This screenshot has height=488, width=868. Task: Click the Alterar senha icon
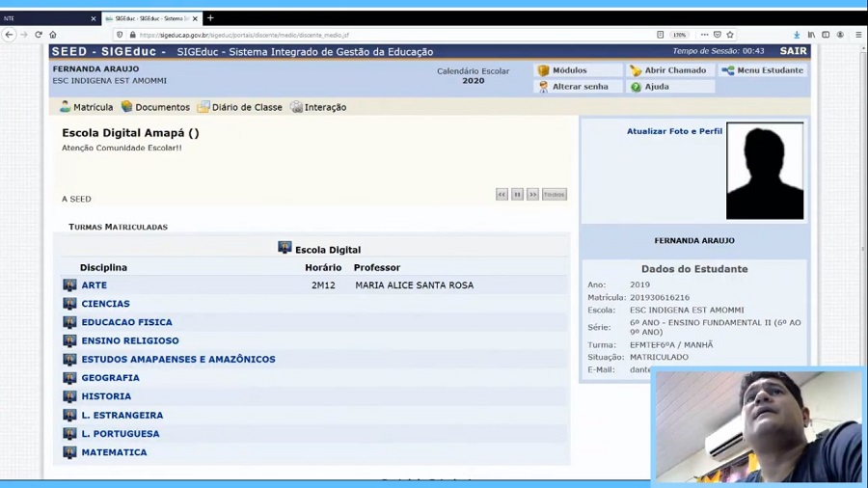pos(543,87)
